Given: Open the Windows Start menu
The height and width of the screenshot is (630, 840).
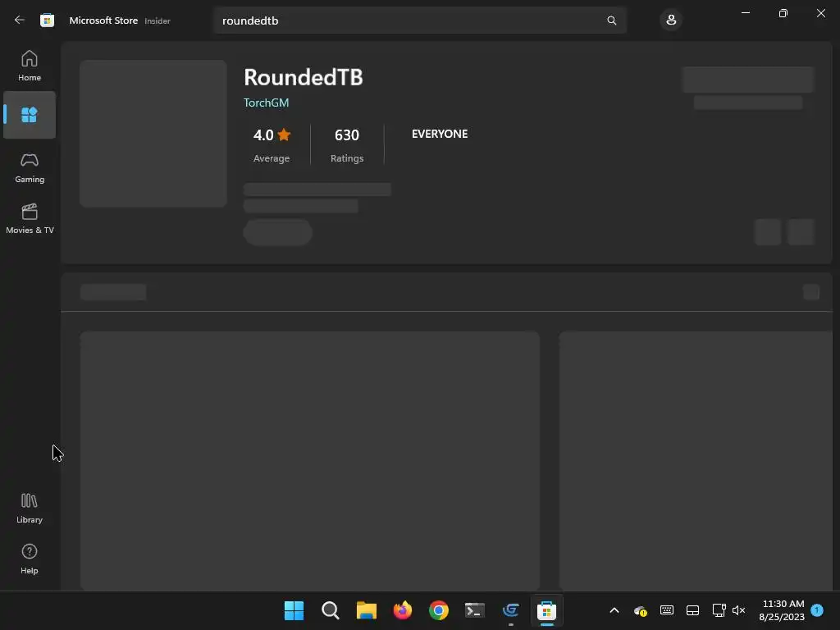Looking at the screenshot, I should click(x=294, y=610).
